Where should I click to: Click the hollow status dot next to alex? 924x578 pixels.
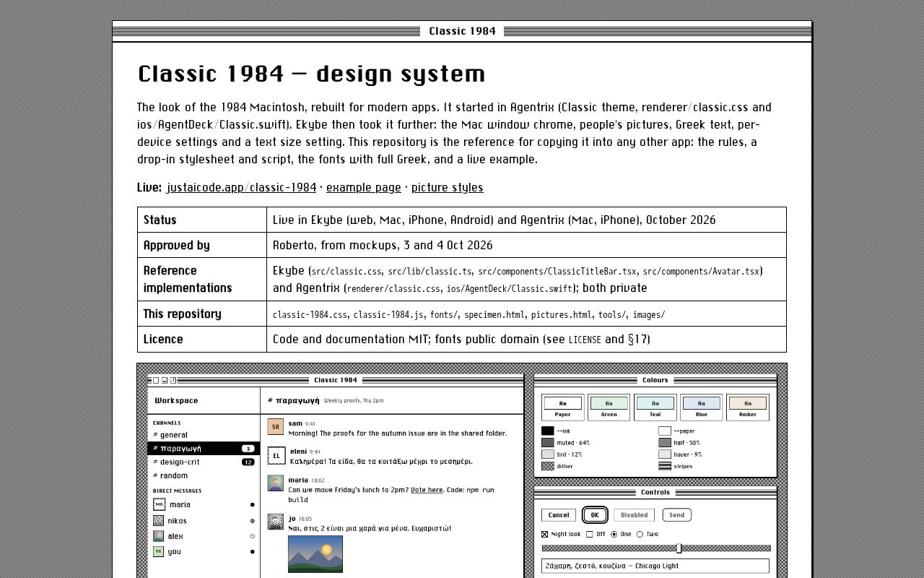(x=252, y=536)
